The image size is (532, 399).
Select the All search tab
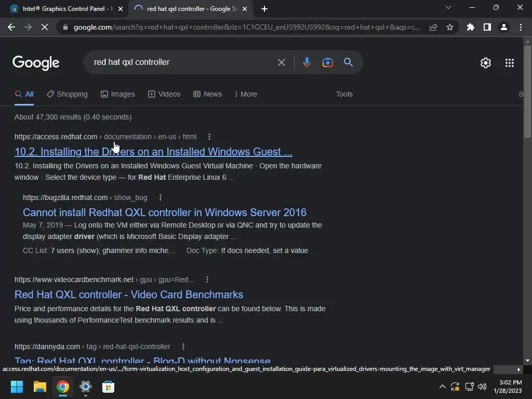pos(24,95)
